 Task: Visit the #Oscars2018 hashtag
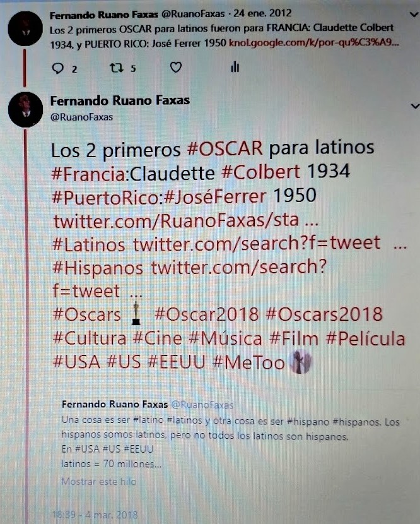[324, 315]
